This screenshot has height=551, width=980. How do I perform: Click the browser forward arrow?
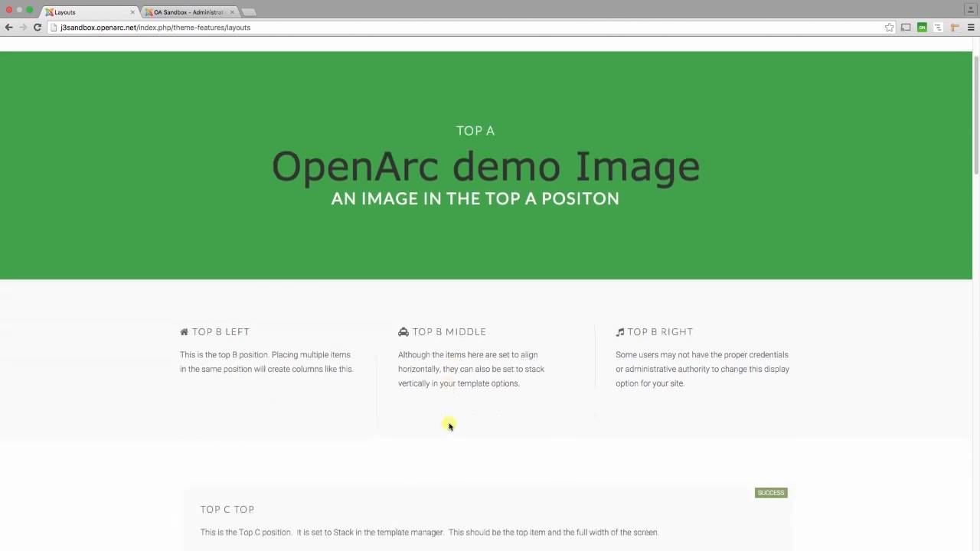click(23, 28)
